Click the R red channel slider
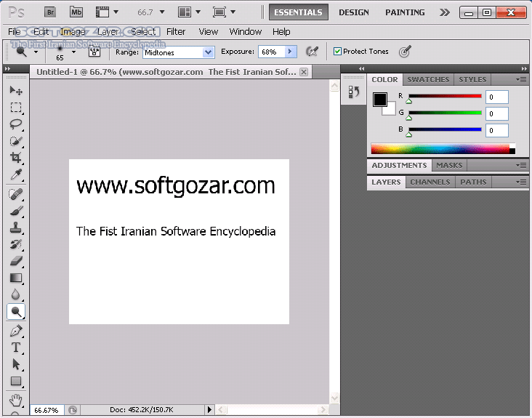This screenshot has width=532, height=418. pyautogui.click(x=445, y=97)
